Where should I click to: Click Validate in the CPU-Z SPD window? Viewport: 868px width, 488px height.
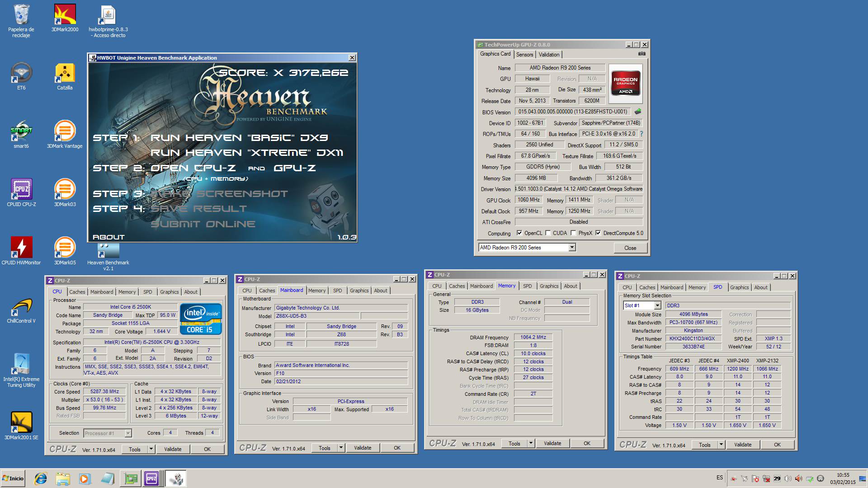tap(743, 445)
